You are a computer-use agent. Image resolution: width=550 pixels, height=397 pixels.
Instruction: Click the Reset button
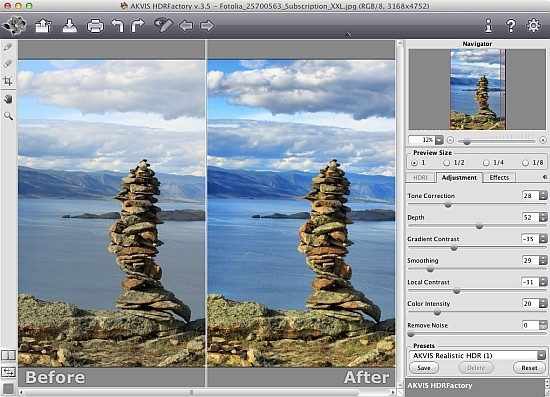(529, 368)
